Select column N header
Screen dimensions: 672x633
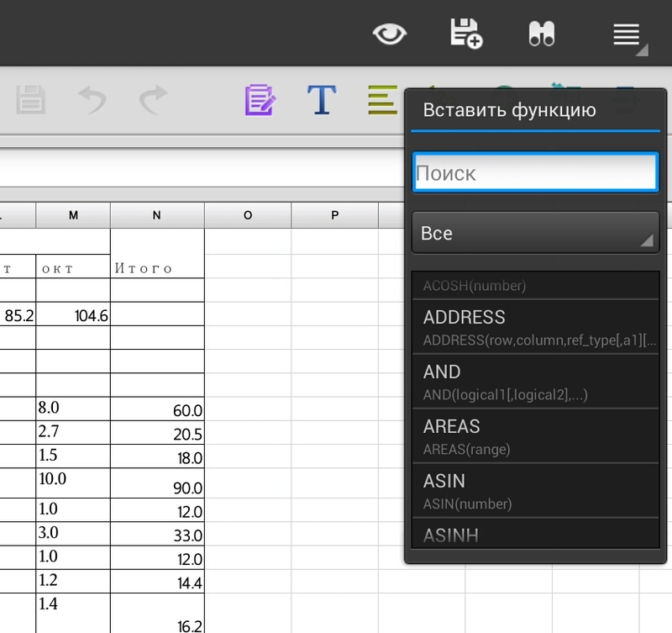(157, 215)
